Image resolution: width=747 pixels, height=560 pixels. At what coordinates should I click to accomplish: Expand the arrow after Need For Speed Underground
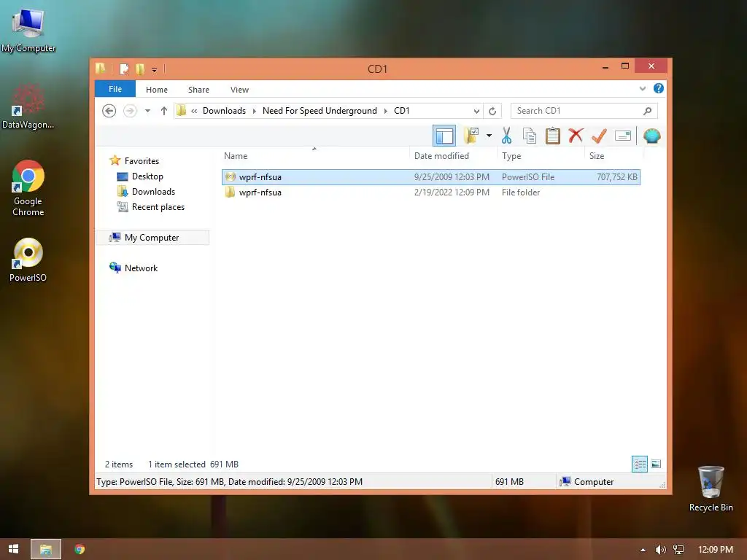[385, 111]
